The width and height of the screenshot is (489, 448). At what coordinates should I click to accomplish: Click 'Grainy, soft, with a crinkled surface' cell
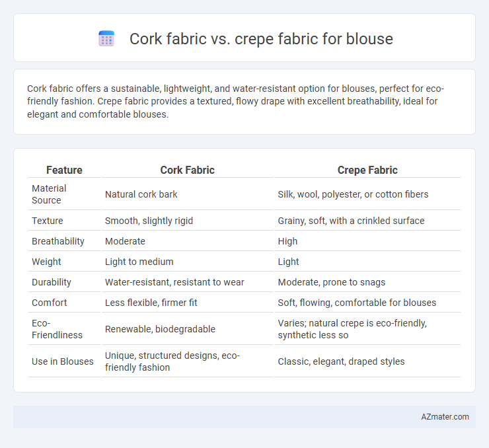pos(351,221)
